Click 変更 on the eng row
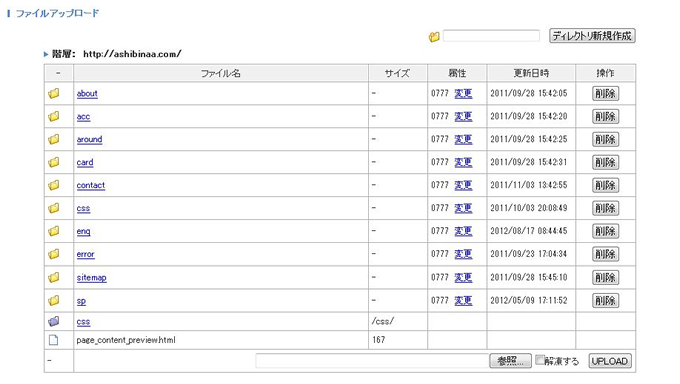Viewport: 680px width, 384px height. tap(463, 231)
